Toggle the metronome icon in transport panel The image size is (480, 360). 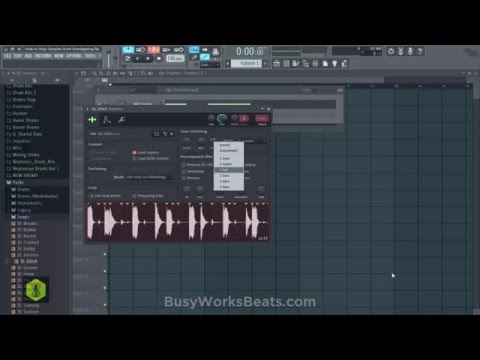click(x=128, y=50)
